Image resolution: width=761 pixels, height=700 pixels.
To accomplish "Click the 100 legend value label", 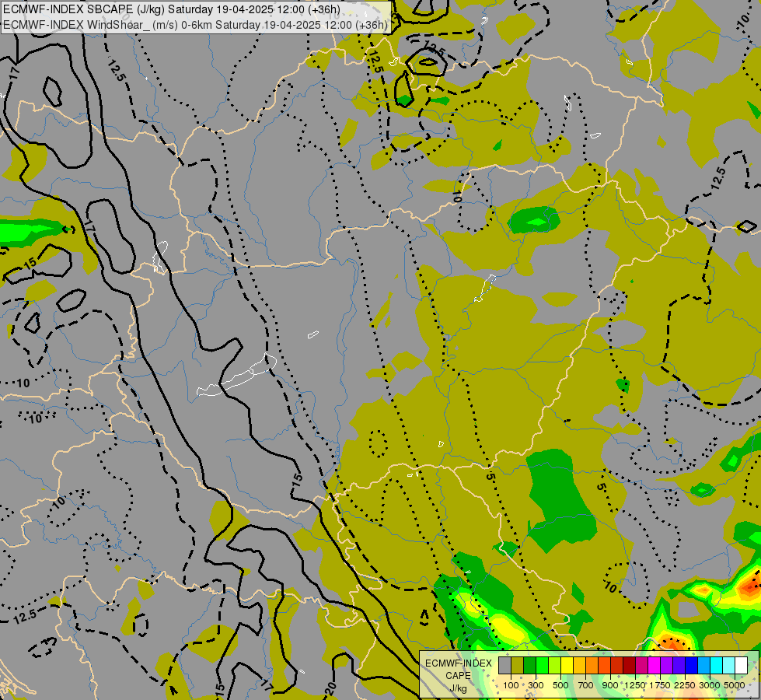I will coord(511,685).
